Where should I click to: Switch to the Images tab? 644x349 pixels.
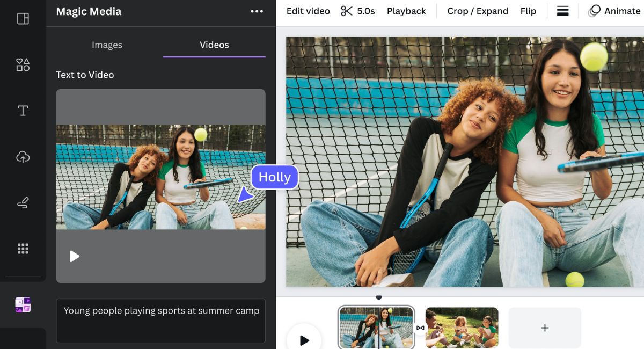pyautogui.click(x=107, y=45)
